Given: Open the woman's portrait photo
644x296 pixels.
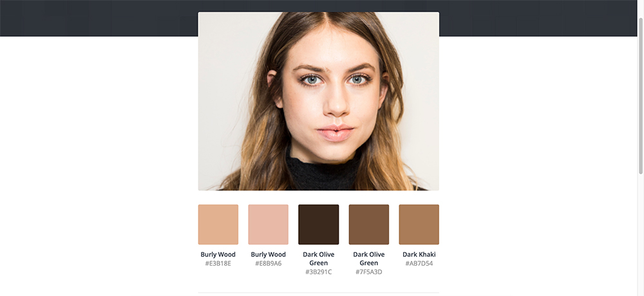Looking at the screenshot, I should click(319, 101).
